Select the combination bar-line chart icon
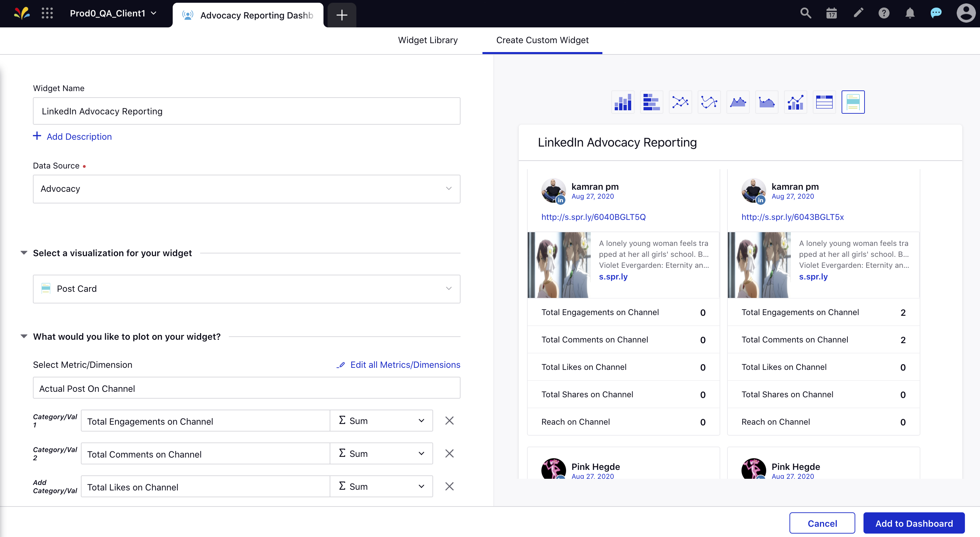This screenshot has height=537, width=980. (796, 102)
